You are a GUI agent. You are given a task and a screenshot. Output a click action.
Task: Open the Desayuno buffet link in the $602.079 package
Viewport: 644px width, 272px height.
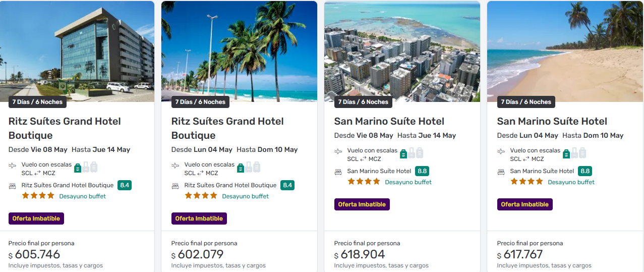[245, 196]
